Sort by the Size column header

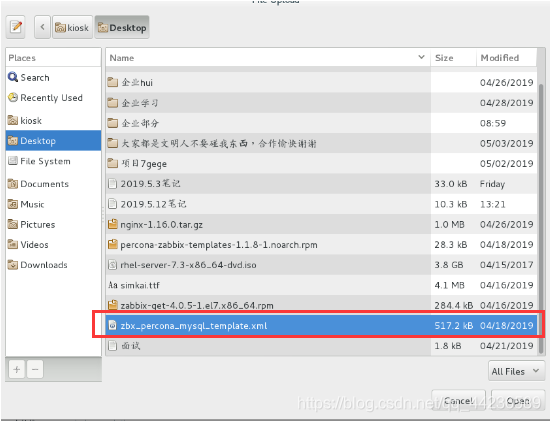453,58
